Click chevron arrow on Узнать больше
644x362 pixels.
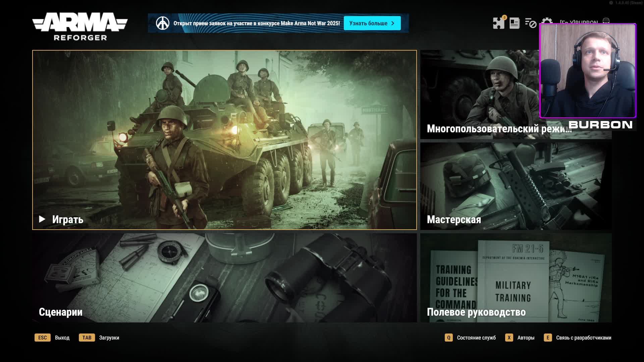click(x=393, y=23)
